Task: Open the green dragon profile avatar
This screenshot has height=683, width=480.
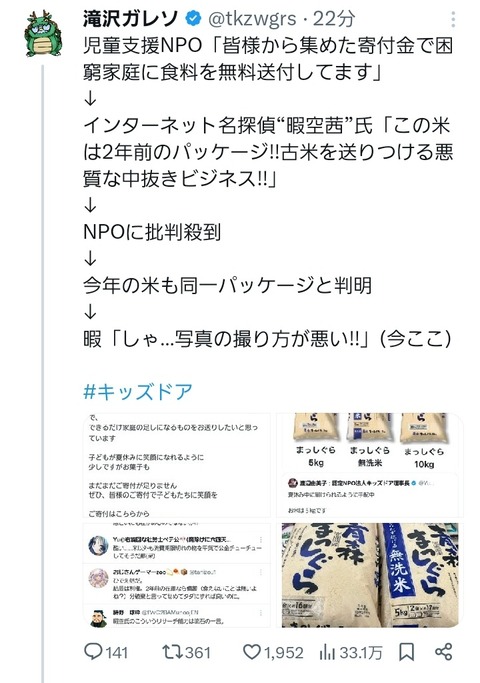Action: (x=43, y=34)
